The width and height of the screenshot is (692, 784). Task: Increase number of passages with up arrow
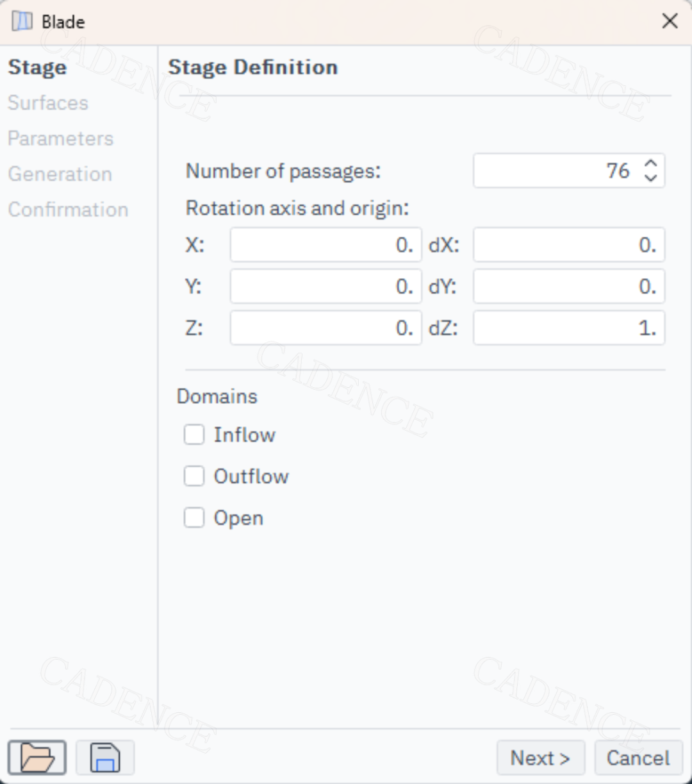point(651,163)
